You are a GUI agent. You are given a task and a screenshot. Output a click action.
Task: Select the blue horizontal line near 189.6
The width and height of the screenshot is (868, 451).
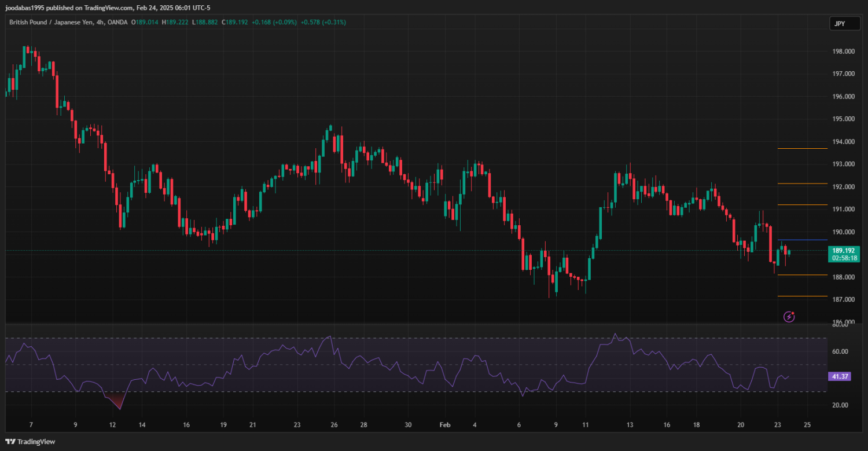pyautogui.click(x=803, y=240)
